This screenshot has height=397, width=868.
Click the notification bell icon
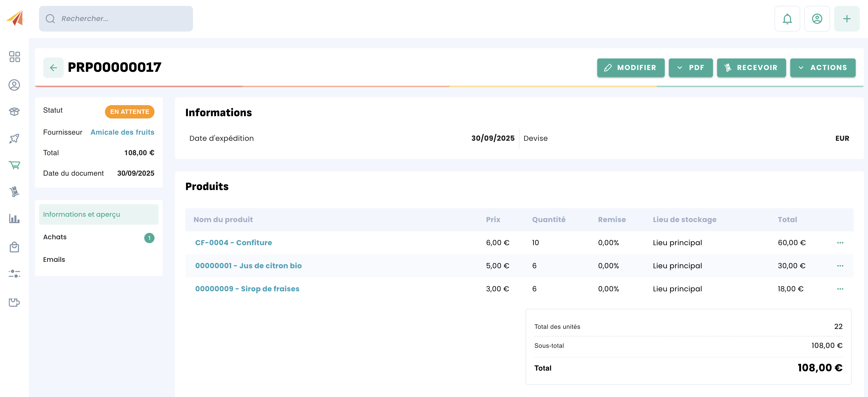[x=787, y=19]
